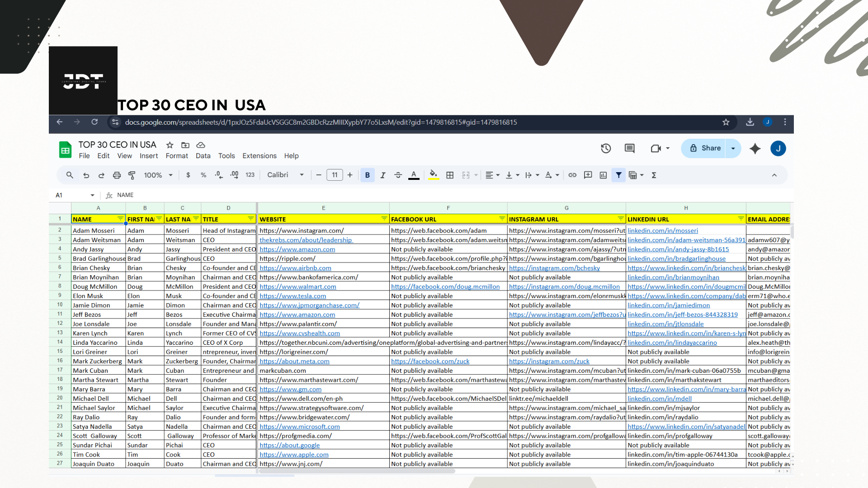Image resolution: width=868 pixels, height=488 pixels.
Task: Open the Data menu
Action: coord(203,156)
